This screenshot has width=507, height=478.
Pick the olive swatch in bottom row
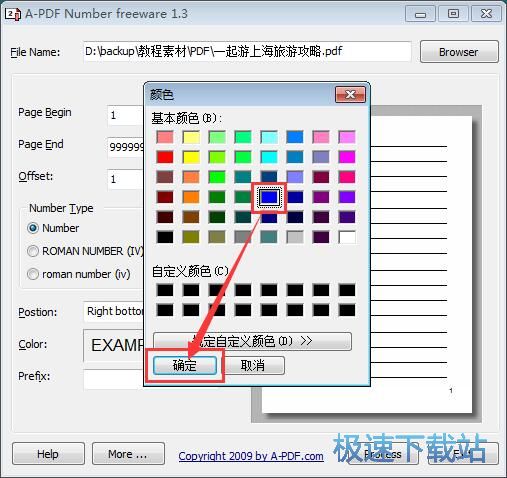pyautogui.click(x=191, y=237)
